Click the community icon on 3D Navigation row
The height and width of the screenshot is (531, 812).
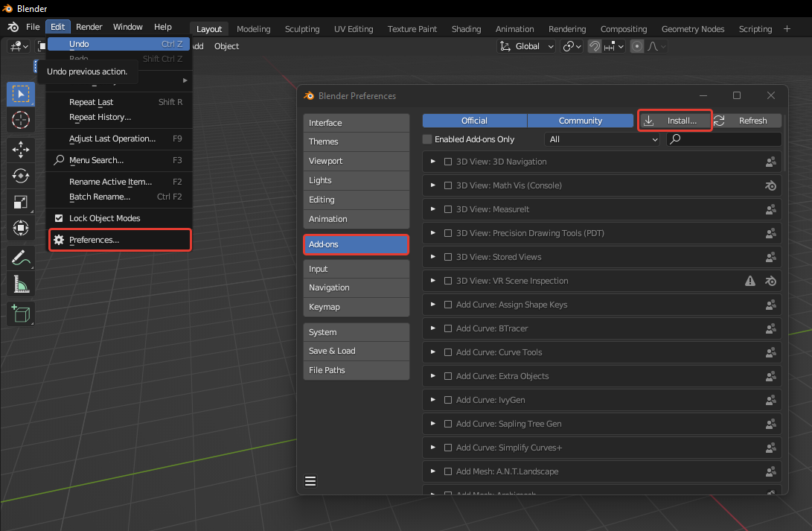pos(770,162)
